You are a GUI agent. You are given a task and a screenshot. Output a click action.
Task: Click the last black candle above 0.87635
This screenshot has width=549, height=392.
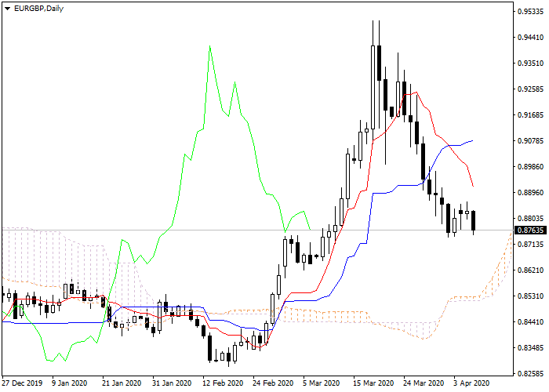474,220
